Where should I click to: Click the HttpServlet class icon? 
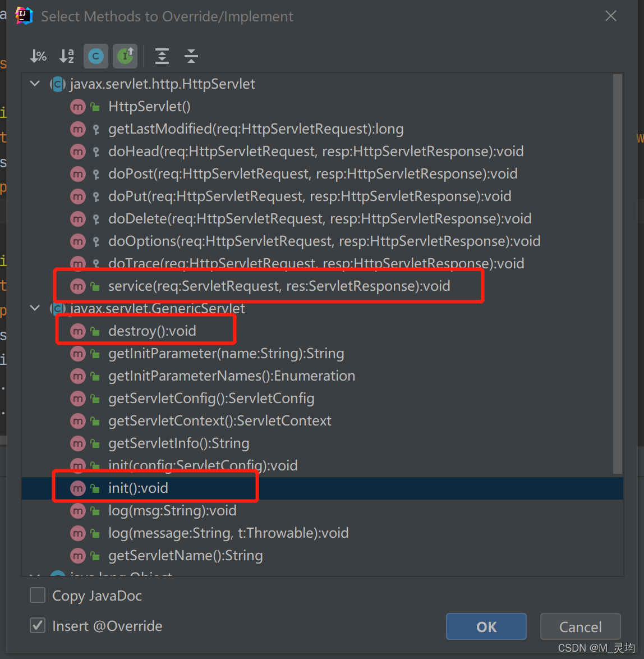pos(58,84)
